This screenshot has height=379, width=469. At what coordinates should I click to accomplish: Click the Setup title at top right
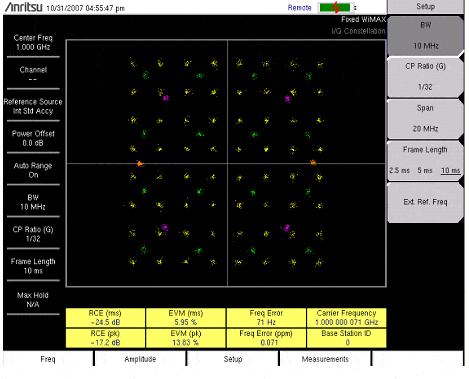(425, 6)
